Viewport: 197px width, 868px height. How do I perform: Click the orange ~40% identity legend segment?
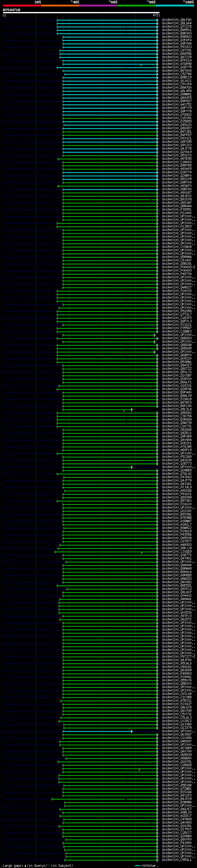tap(60, 6)
